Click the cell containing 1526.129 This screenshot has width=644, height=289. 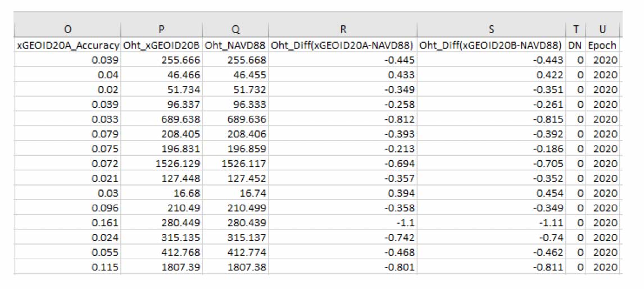tap(161, 164)
